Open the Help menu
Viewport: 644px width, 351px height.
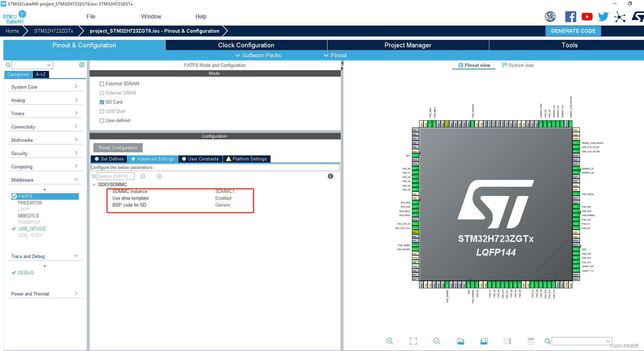pyautogui.click(x=201, y=16)
